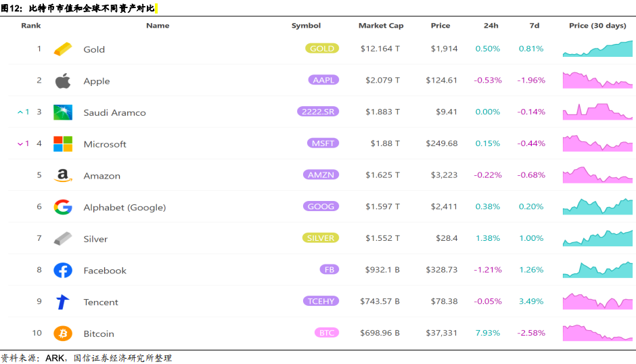This screenshot has height=364, width=636.
Task: Click the 2222.SR symbol badge
Action: click(318, 112)
